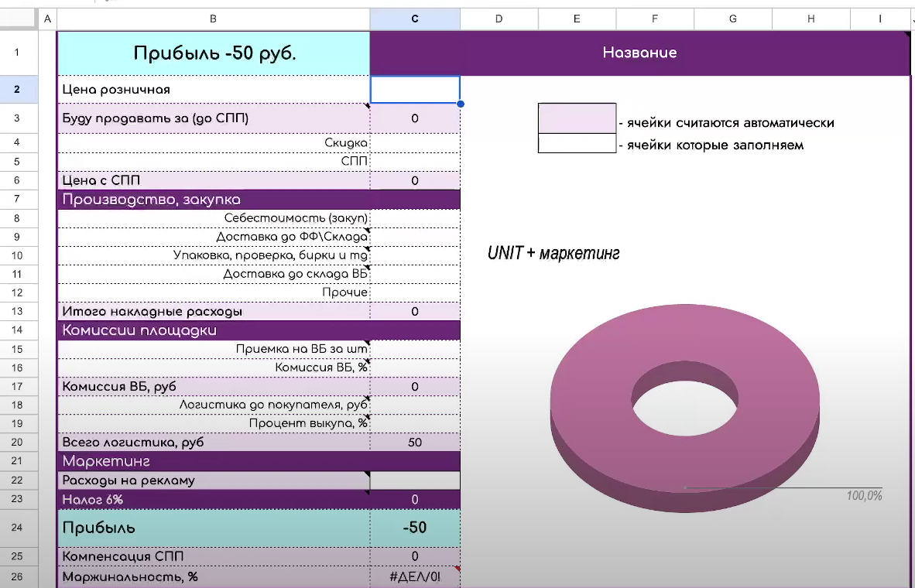915x588 pixels.
Task: Click the empty input cell for Расходы на рекламу
Action: click(x=415, y=480)
